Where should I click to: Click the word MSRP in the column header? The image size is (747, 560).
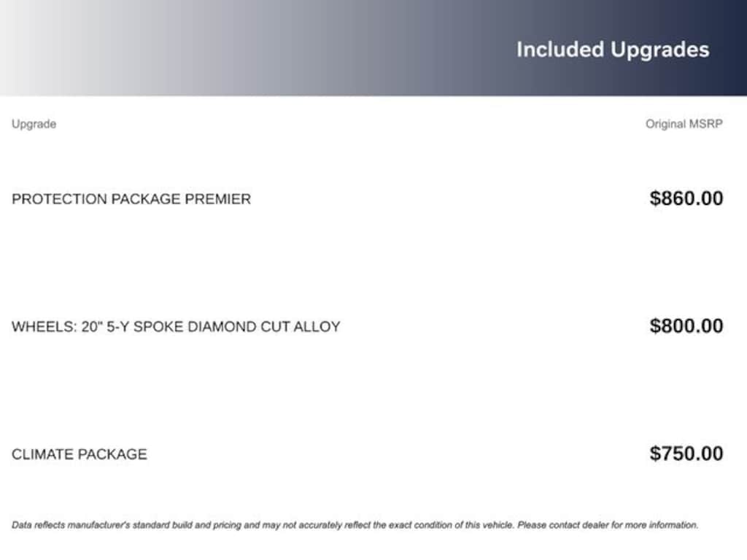click(x=705, y=124)
